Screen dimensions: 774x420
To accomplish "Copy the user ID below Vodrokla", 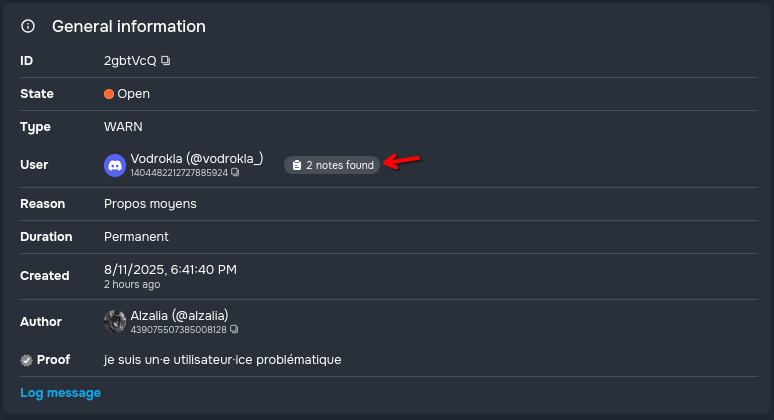I will coord(235,173).
